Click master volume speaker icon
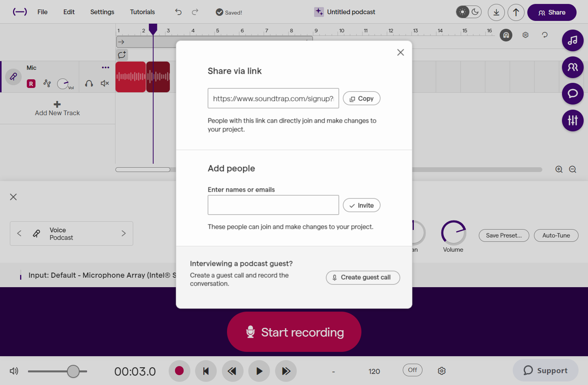The image size is (588, 385). point(14,371)
